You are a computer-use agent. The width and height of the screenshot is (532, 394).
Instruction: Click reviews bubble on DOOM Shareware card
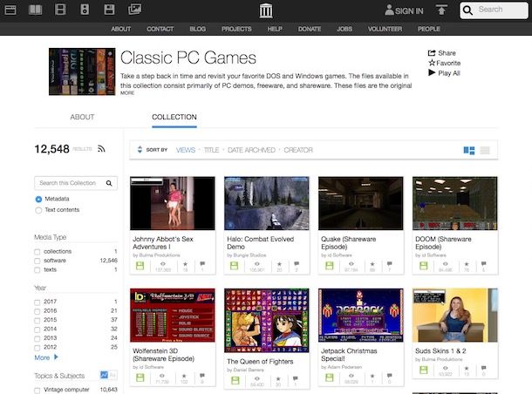point(484,263)
